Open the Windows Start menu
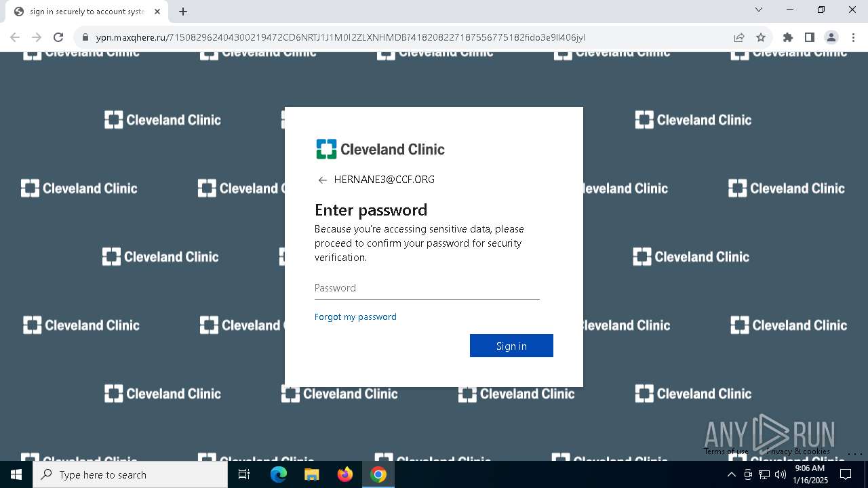This screenshot has height=488, width=868. (16, 474)
